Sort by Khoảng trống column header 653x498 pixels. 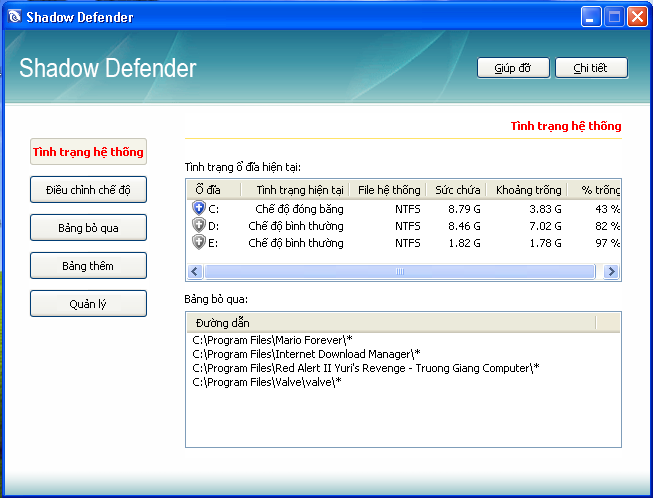(x=526, y=190)
